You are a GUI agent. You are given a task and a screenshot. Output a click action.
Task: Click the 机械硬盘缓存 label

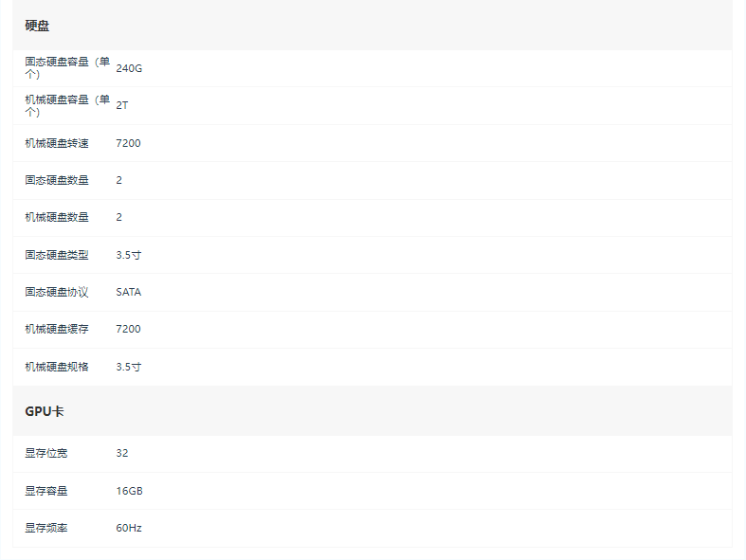57,329
